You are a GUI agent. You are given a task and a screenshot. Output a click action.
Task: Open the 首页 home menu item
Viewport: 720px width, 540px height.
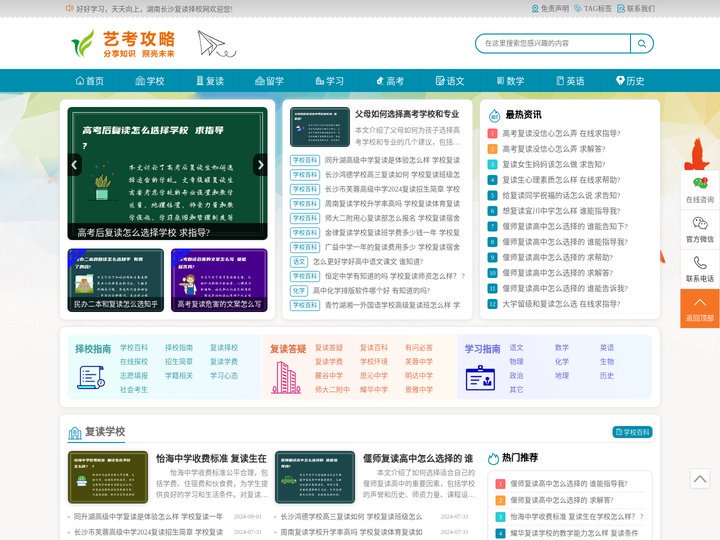pyautogui.click(x=90, y=81)
